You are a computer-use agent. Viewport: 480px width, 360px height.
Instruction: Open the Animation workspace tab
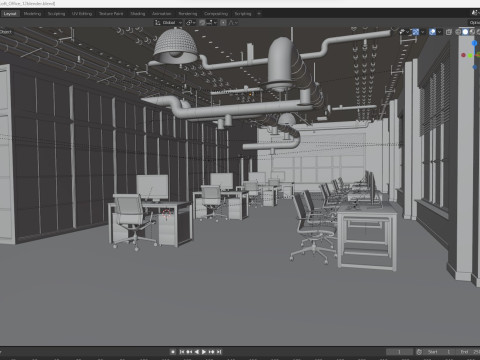pyautogui.click(x=161, y=14)
